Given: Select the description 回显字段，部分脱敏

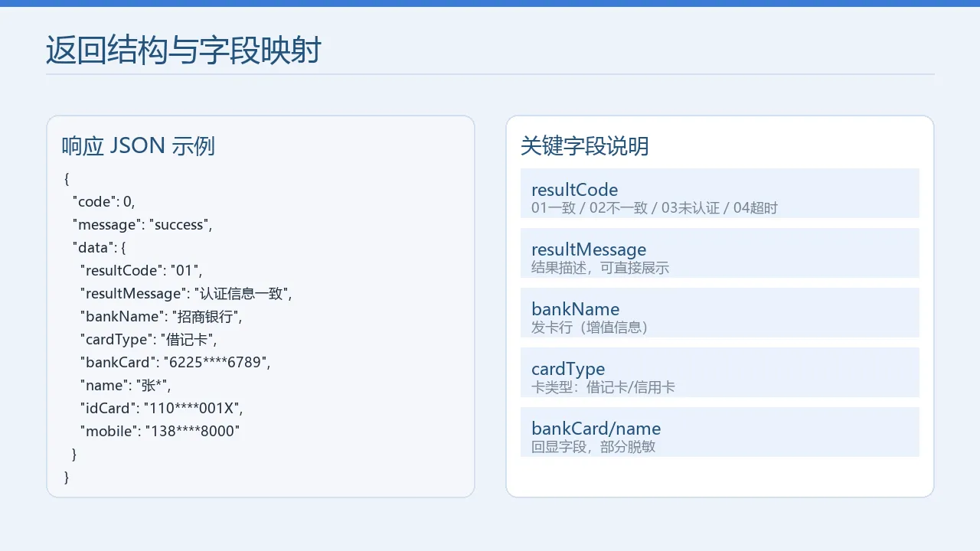Looking at the screenshot, I should coord(593,447).
